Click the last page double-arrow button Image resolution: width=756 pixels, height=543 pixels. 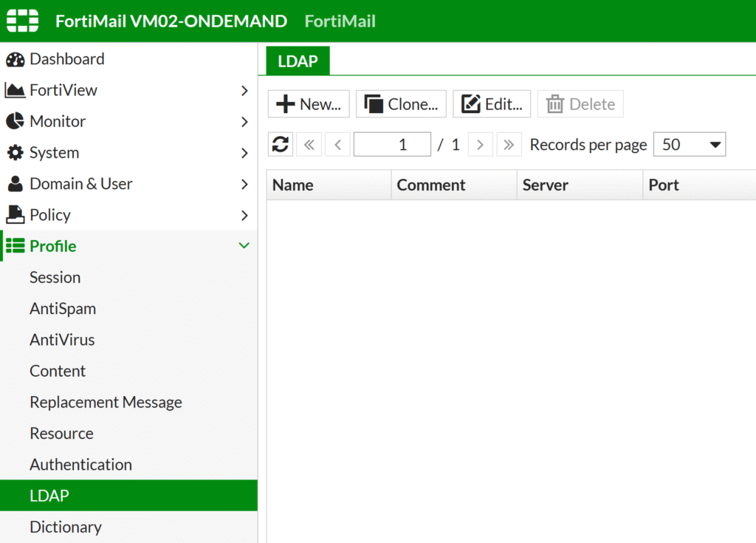click(509, 144)
